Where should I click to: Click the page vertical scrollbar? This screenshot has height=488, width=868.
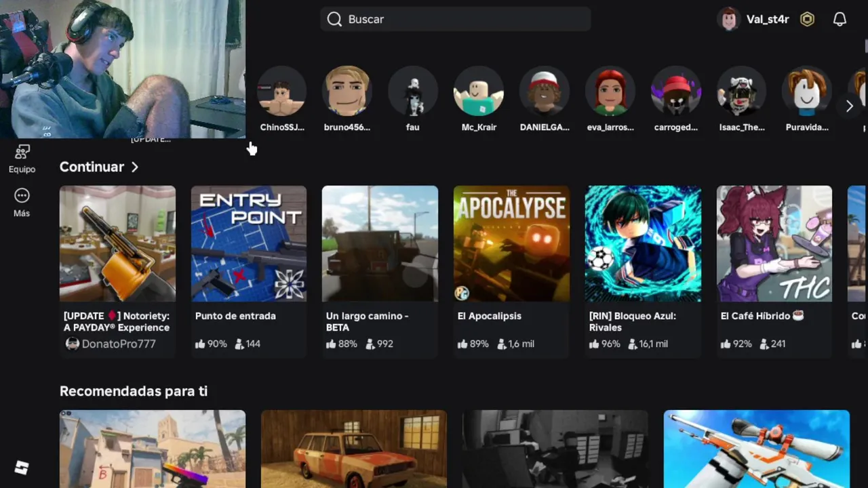coord(866,46)
